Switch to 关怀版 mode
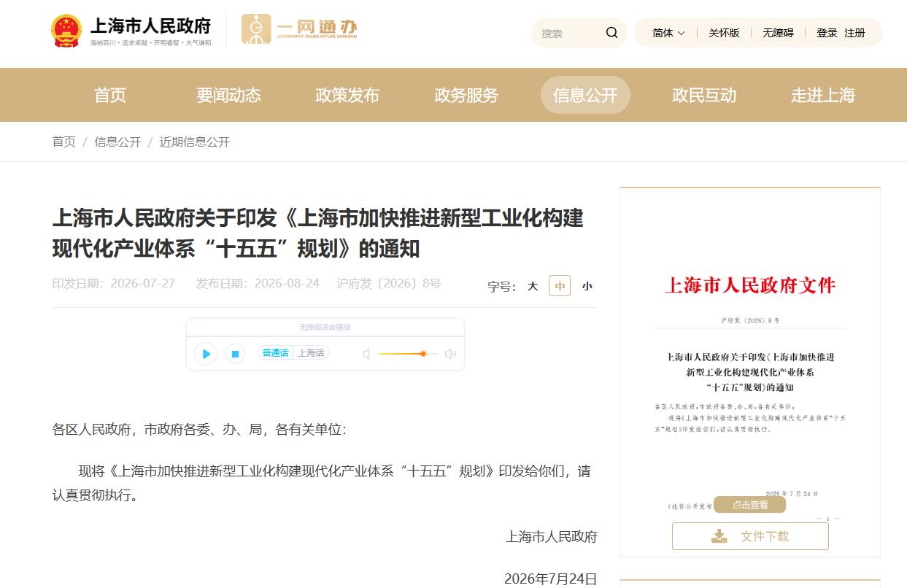The height and width of the screenshot is (588, 907). pyautogui.click(x=724, y=33)
